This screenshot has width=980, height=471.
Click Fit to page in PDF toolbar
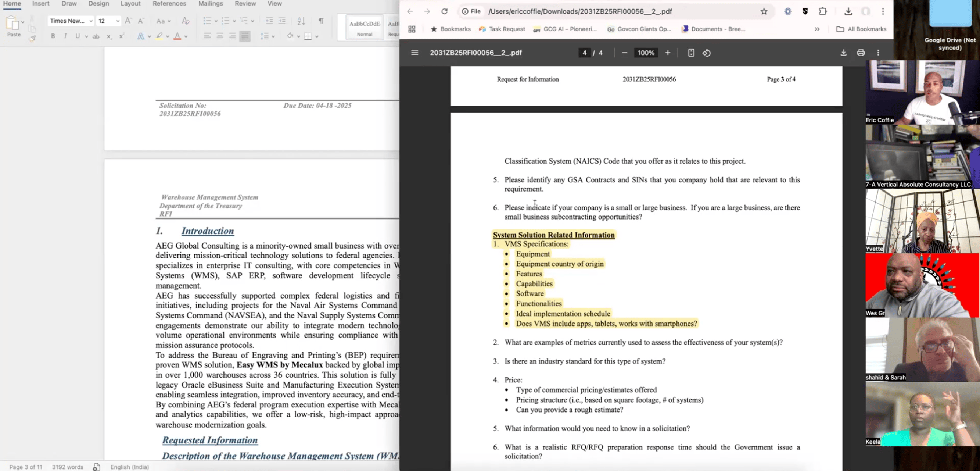691,53
